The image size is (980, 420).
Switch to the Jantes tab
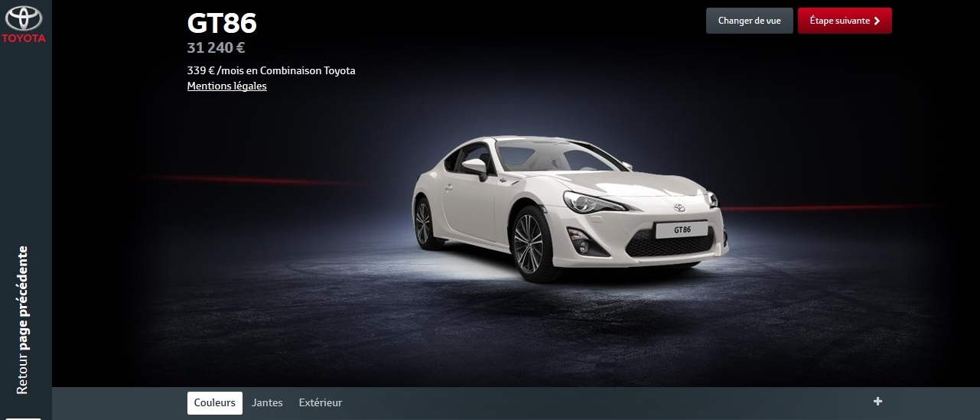(267, 403)
